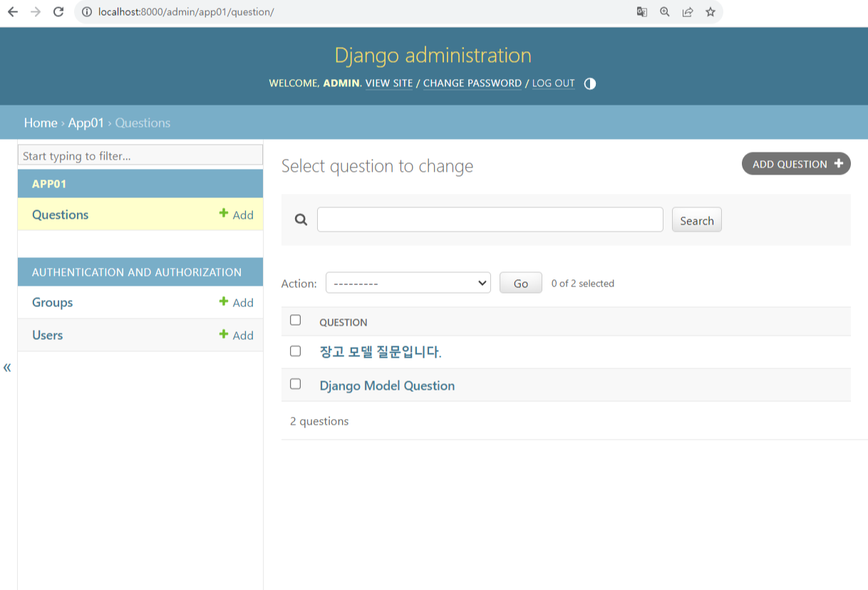
Task: Open the APP01 section header in the sidebar
Action: 49,184
